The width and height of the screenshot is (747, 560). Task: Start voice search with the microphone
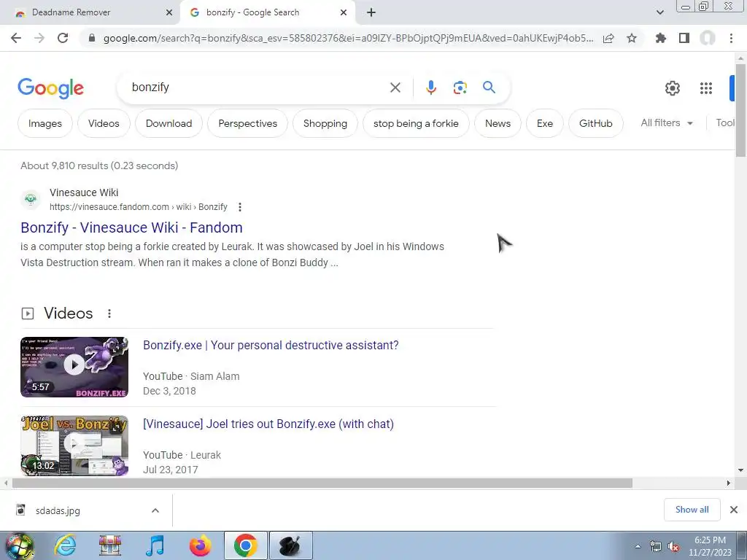click(430, 87)
